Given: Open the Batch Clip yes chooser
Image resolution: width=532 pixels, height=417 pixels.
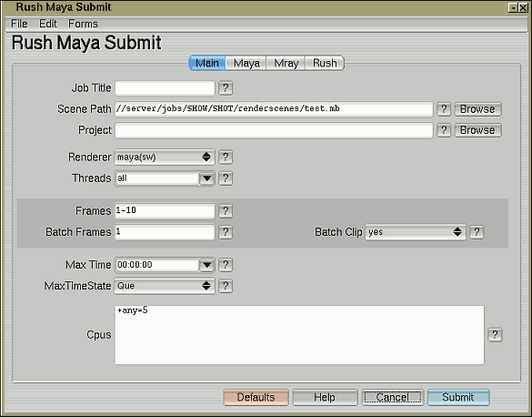Looking at the screenshot, I should point(416,232).
